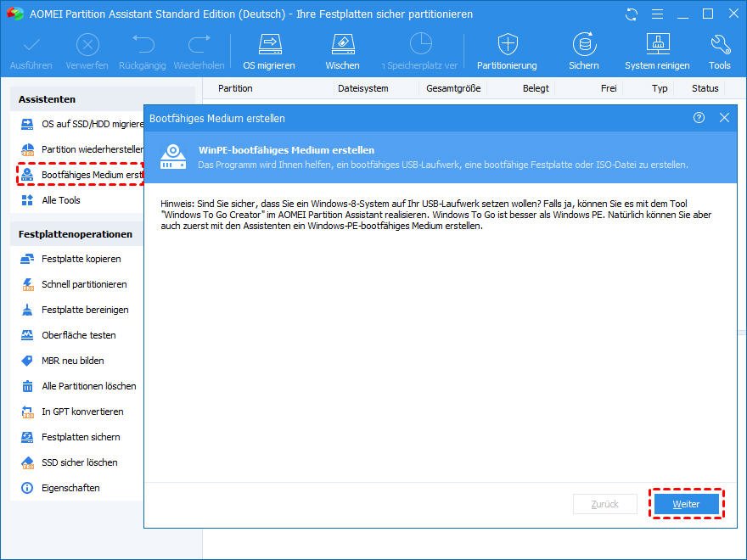Click the Zurück button
747x560 pixels.
tap(605, 504)
